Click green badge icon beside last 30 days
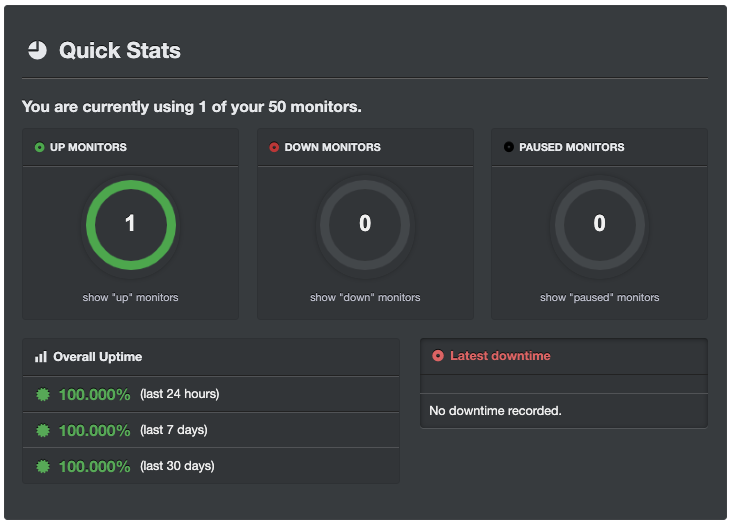732x526 pixels. click(43, 466)
